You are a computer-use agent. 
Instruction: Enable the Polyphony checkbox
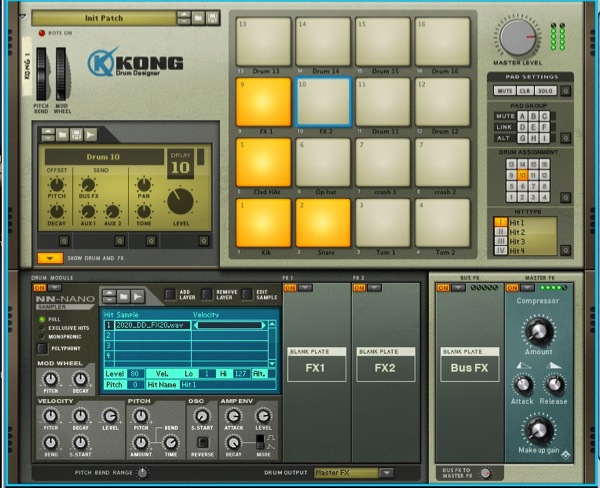tap(41, 350)
